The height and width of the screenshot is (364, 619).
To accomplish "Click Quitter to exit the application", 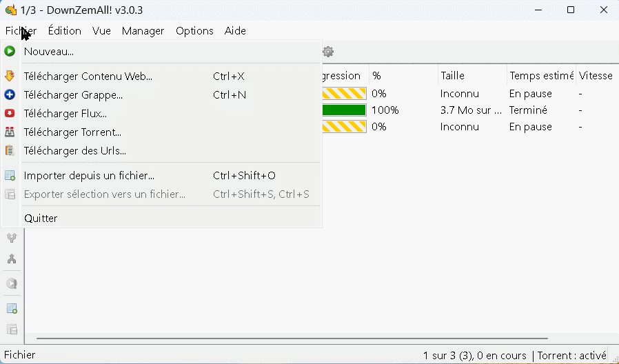I will pyautogui.click(x=41, y=219).
